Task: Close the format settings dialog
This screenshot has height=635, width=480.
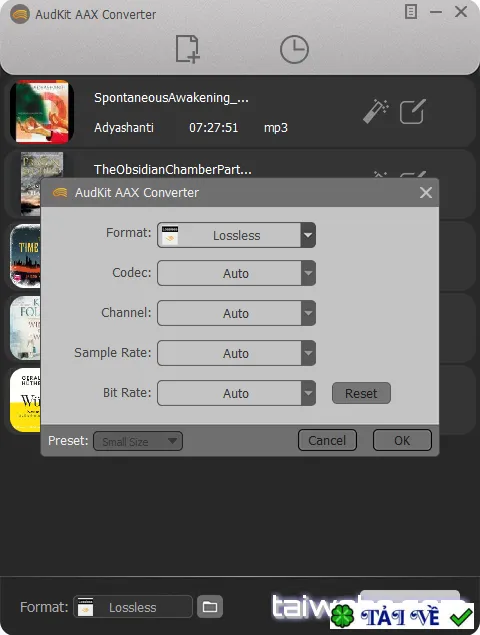Action: click(426, 192)
